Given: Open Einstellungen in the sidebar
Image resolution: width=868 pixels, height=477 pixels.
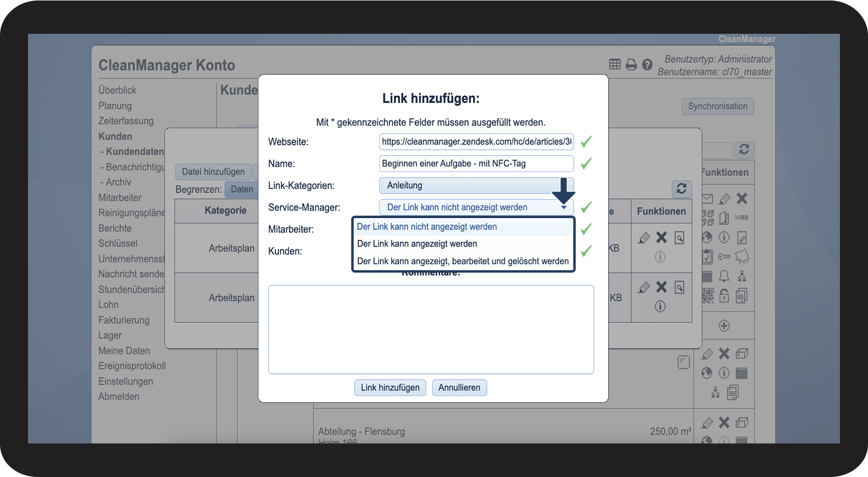Looking at the screenshot, I should [x=126, y=381].
